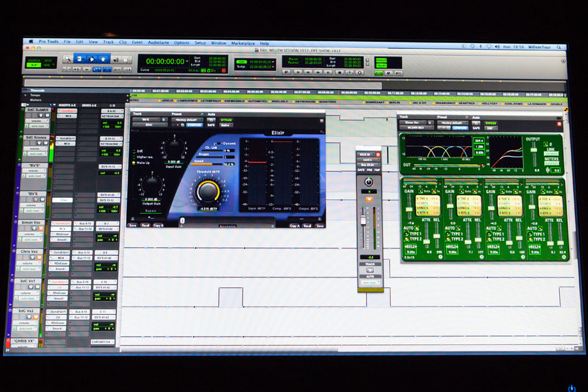
Task: Open the Marketplace menu
Action: click(x=243, y=44)
